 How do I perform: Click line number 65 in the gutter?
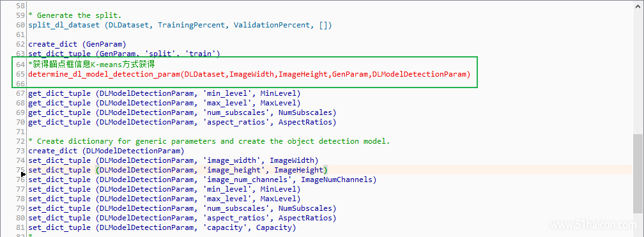coord(21,74)
